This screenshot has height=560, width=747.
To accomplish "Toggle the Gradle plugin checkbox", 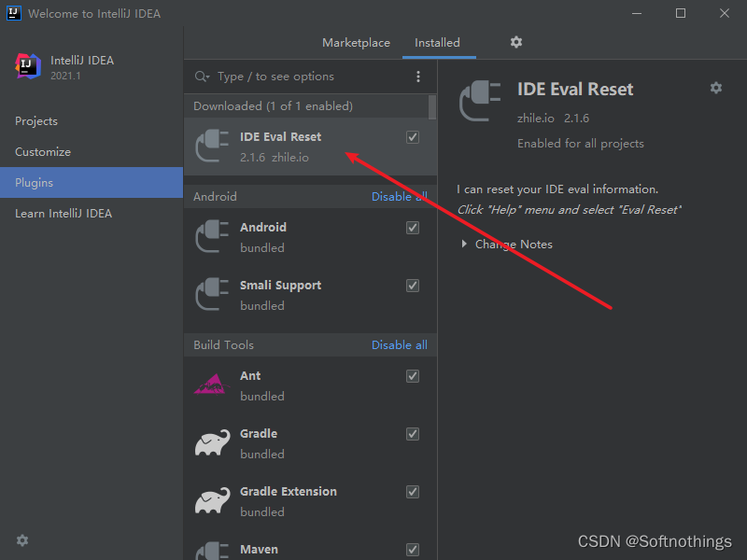I will coord(413,434).
